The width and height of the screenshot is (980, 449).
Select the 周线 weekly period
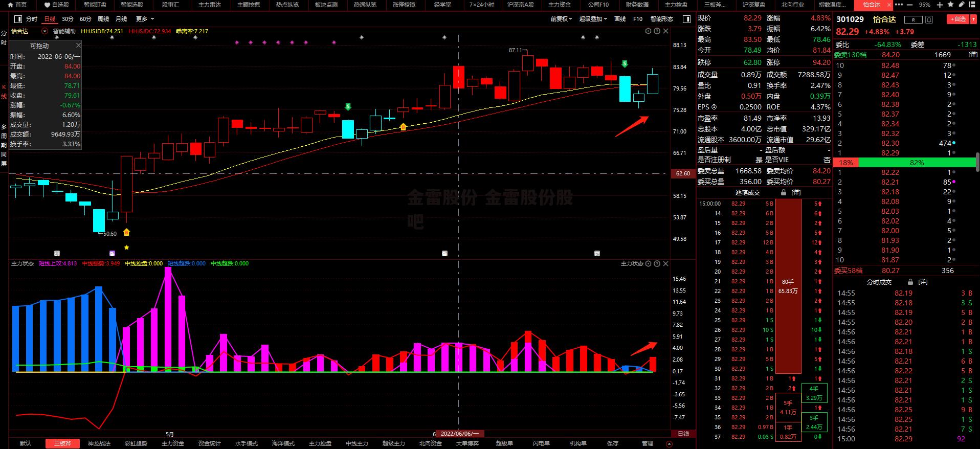click(103, 19)
